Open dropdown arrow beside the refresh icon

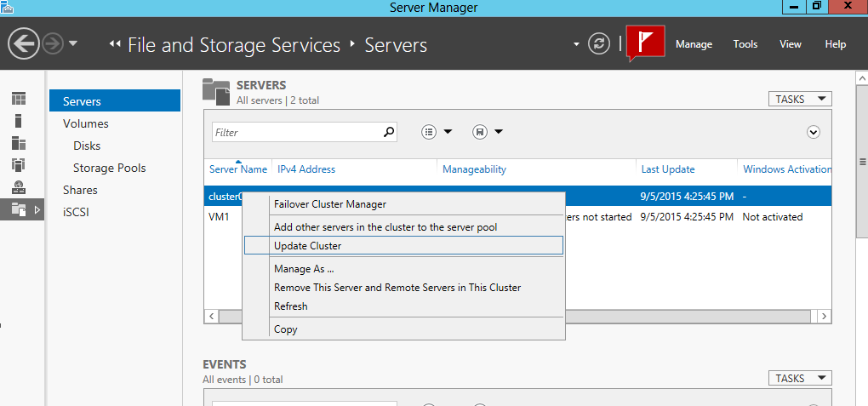576,43
